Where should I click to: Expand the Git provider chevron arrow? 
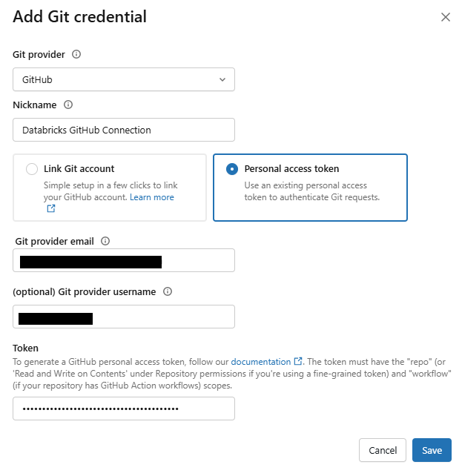coord(222,79)
